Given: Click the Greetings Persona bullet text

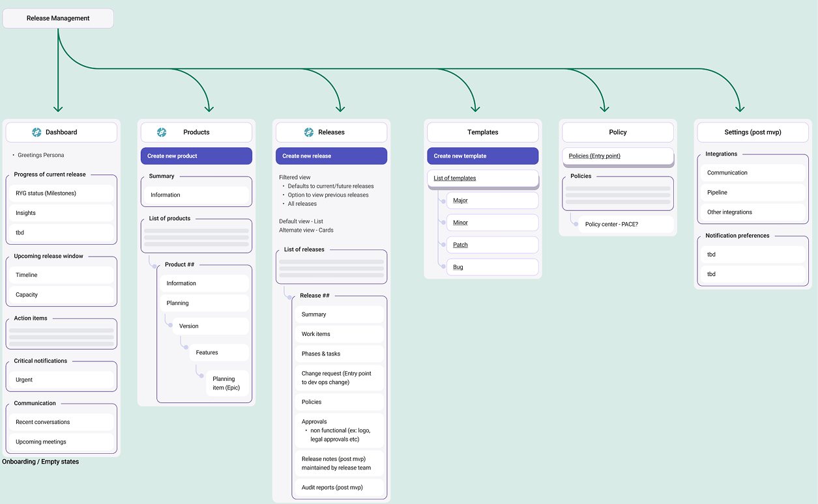Looking at the screenshot, I should click(x=40, y=155).
